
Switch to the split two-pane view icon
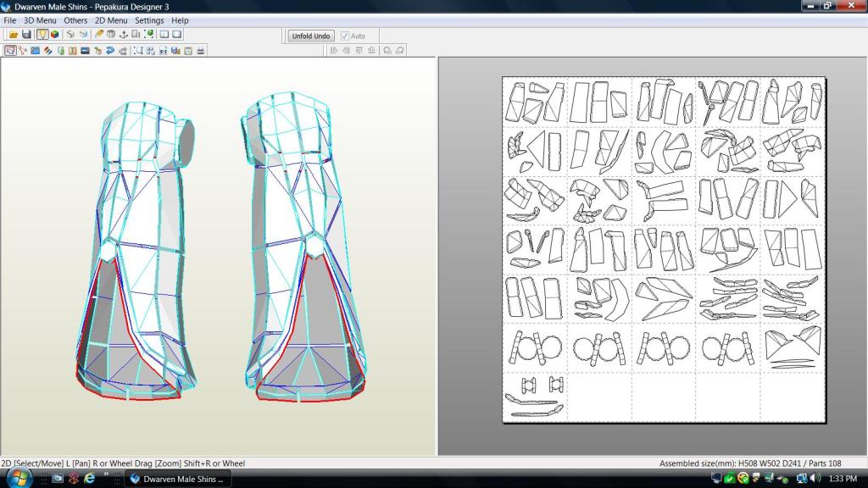pos(164,34)
